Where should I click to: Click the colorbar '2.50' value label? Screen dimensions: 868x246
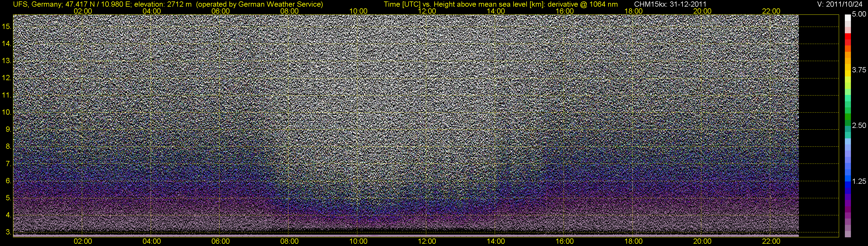[859, 125]
